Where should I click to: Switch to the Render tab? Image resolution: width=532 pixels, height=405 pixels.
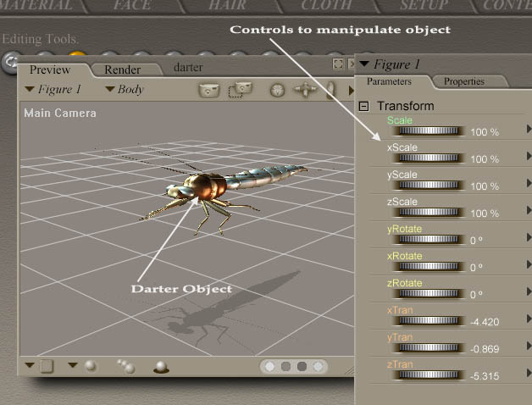(122, 69)
